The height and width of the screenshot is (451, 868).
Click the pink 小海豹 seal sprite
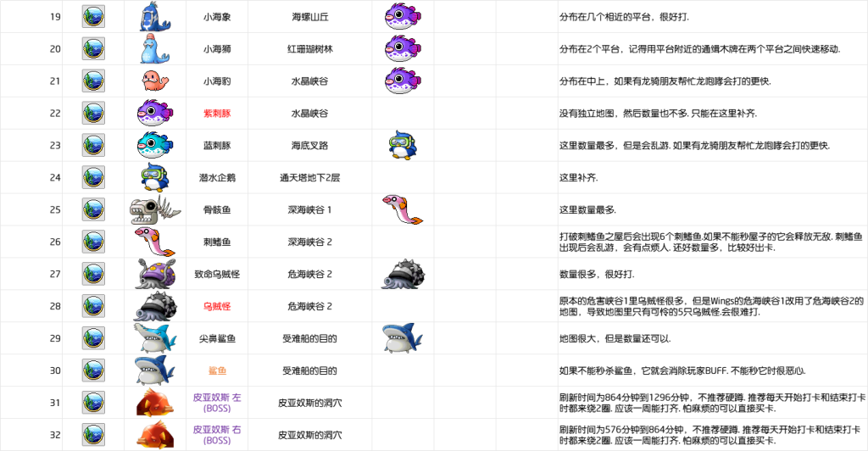[155, 81]
